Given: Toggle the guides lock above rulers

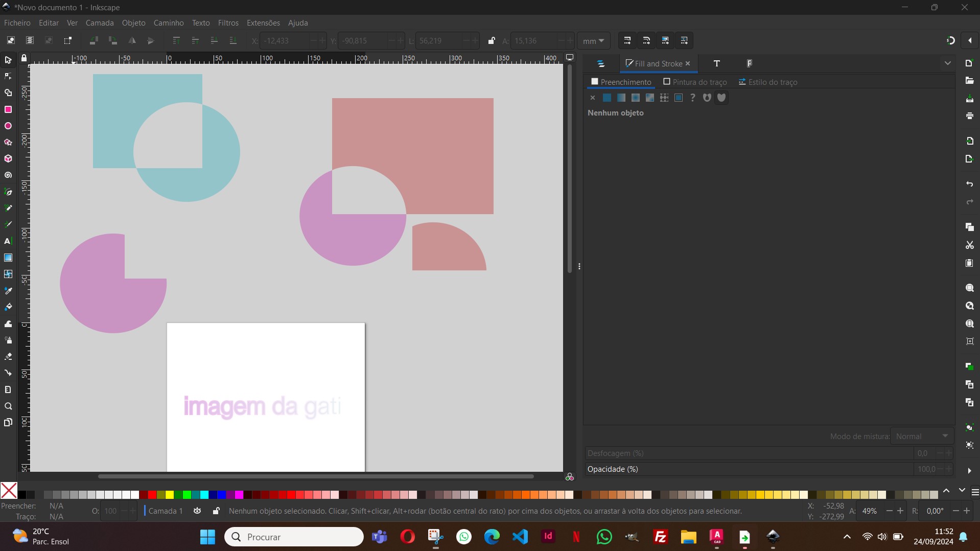Looking at the screenshot, I should (24, 58).
